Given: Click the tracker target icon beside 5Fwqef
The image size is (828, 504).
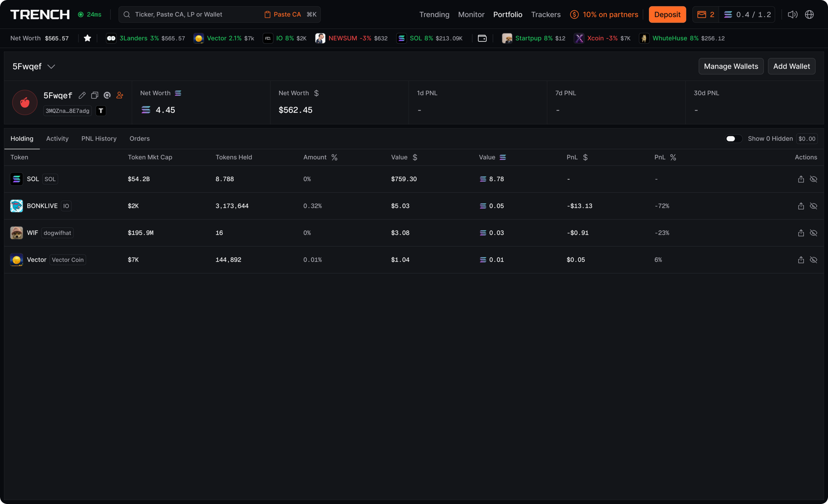Looking at the screenshot, I should (x=107, y=95).
